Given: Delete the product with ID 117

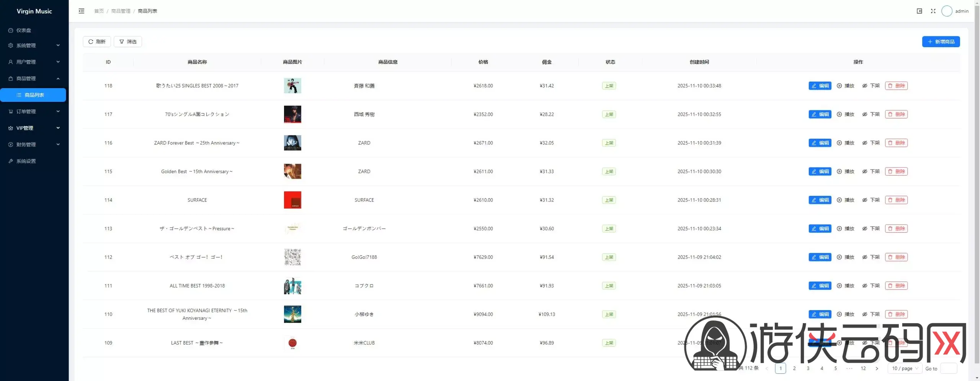Looking at the screenshot, I should click(896, 114).
